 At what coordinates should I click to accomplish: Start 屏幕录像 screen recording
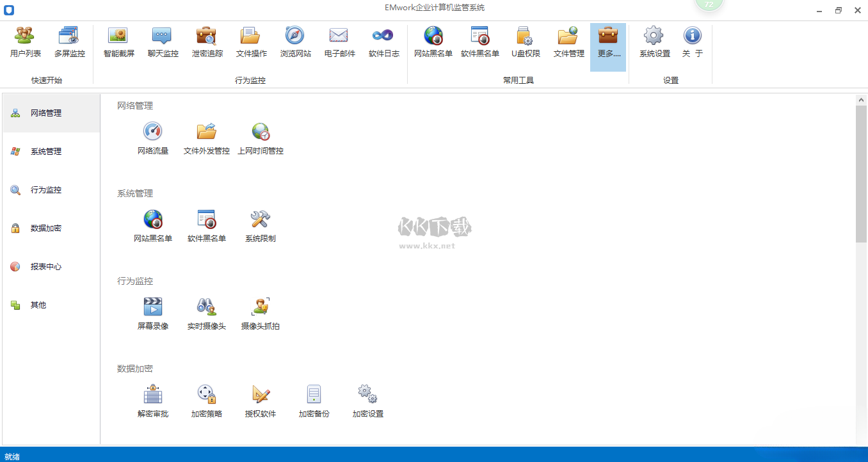(152, 314)
